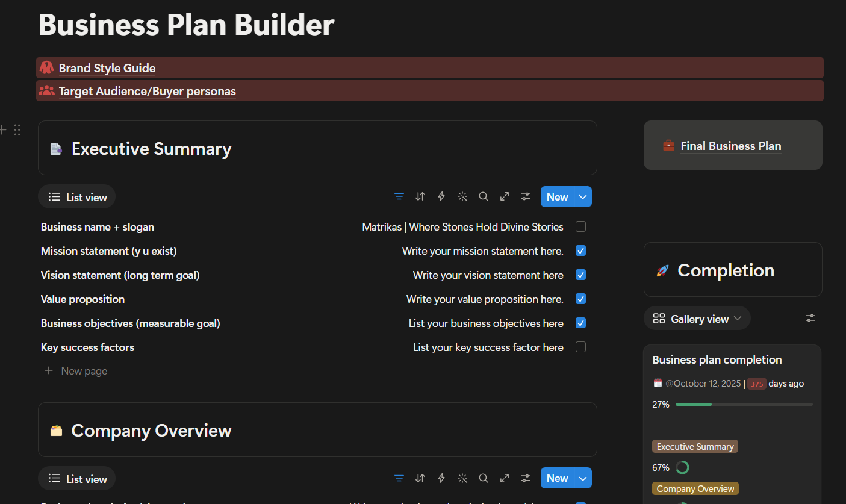
Task: Click the 27% completion progress bar
Action: [x=744, y=405]
